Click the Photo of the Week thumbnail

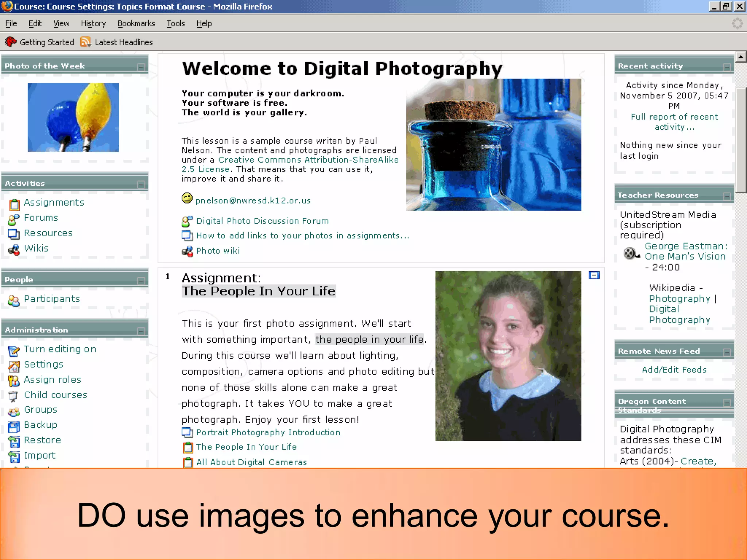point(73,117)
